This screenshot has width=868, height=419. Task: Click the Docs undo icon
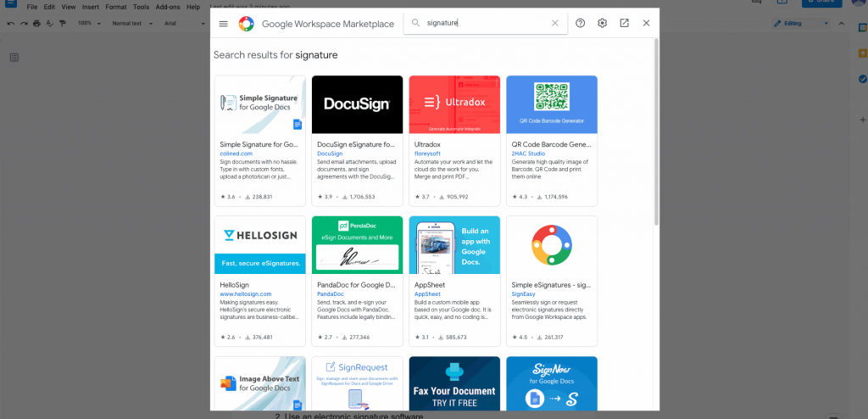point(10,23)
